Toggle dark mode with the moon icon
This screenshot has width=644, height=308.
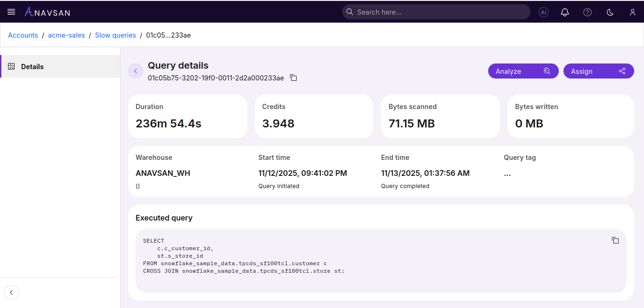[610, 12]
